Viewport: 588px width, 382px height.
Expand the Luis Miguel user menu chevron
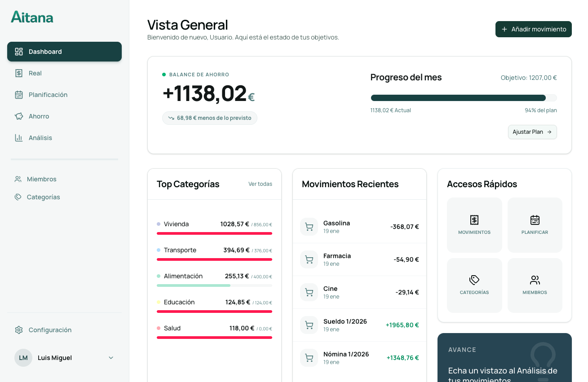click(111, 358)
